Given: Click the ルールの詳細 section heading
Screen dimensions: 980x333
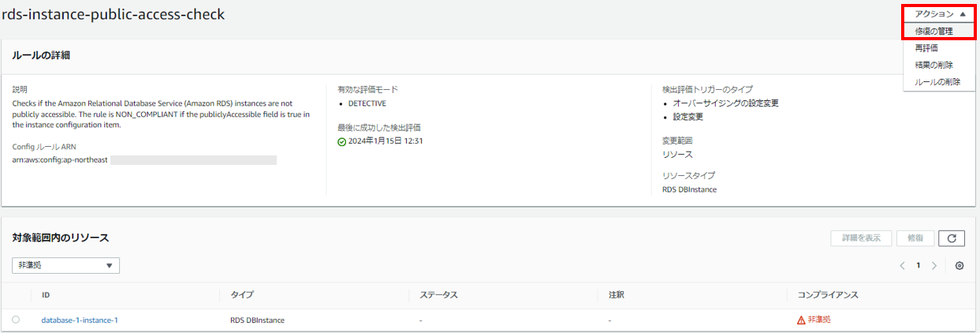Looking at the screenshot, I should [43, 55].
